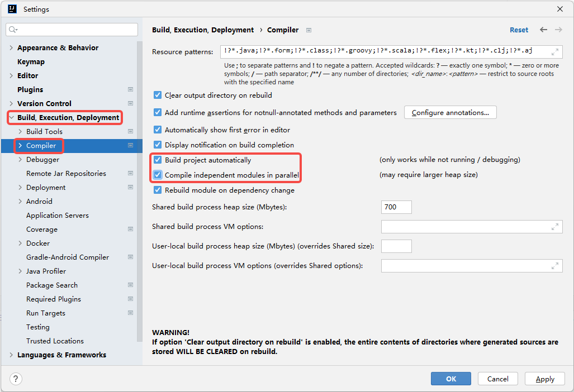Click the settings search input field

72,30
